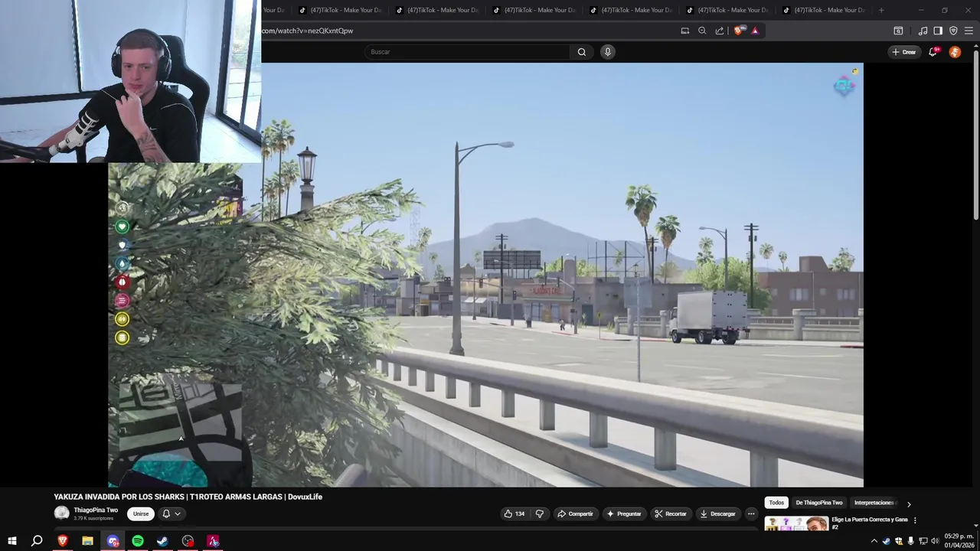This screenshot has width=980, height=551.
Task: Dislike the video
Action: point(539,514)
